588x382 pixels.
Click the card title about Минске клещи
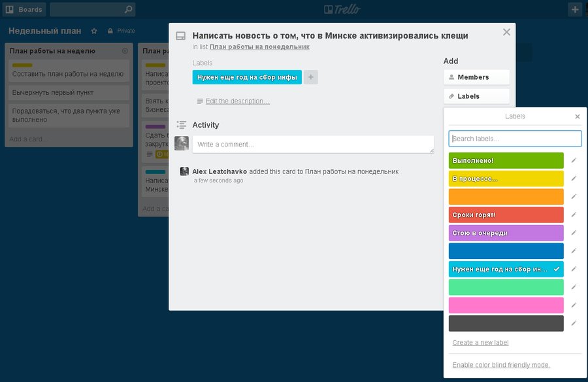[x=330, y=36]
